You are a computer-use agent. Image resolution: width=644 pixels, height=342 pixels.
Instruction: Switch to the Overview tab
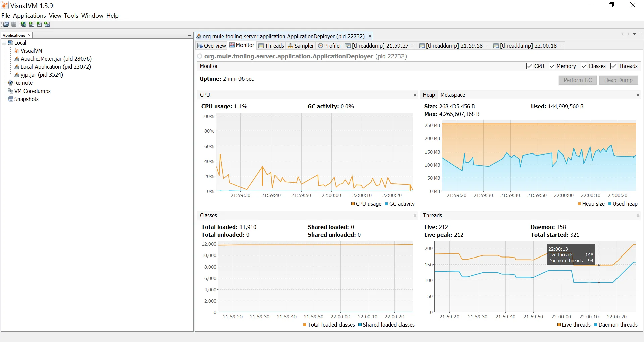tap(212, 46)
